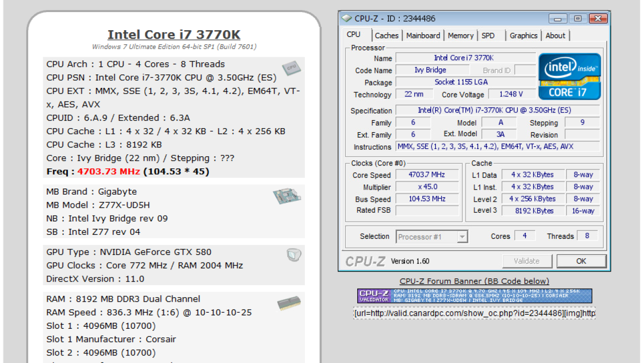
Task: Click the MB Model Z77X-UD5H line
Action: pyautogui.click(x=98, y=205)
